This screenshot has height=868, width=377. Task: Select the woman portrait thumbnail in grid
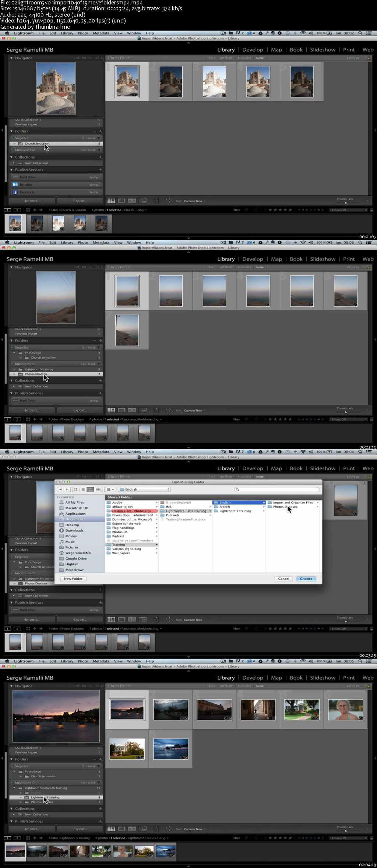click(x=346, y=710)
